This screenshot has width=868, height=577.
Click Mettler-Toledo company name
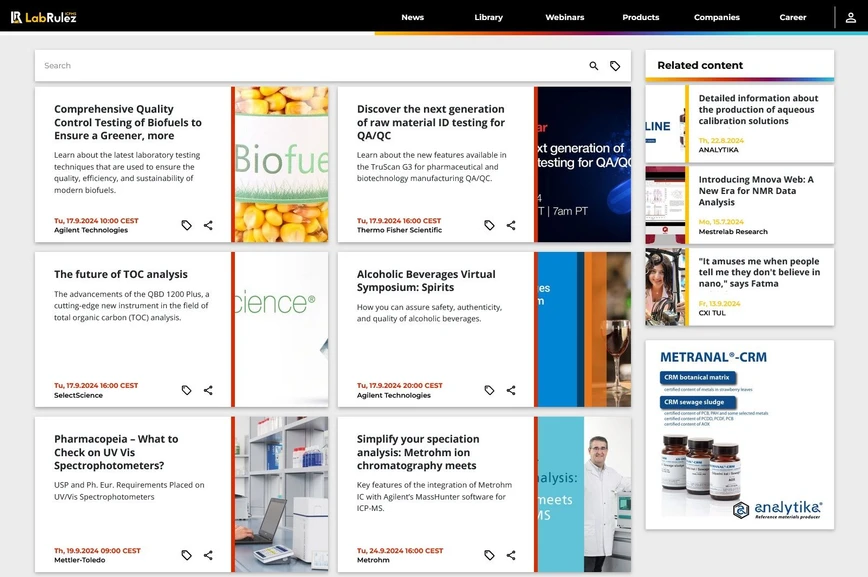tap(80, 560)
